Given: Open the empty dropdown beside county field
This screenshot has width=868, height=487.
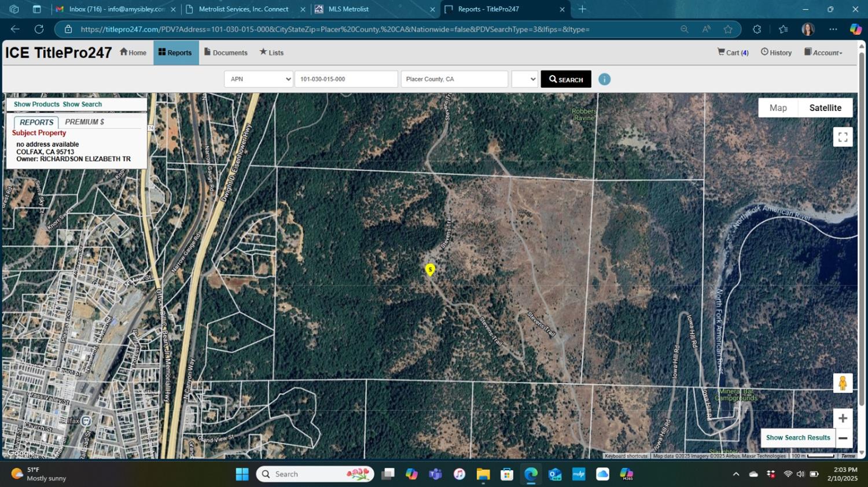Looking at the screenshot, I should pyautogui.click(x=524, y=79).
